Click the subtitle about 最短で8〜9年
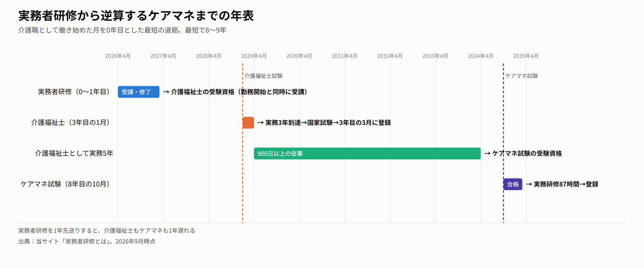644x268 pixels. [x=122, y=30]
